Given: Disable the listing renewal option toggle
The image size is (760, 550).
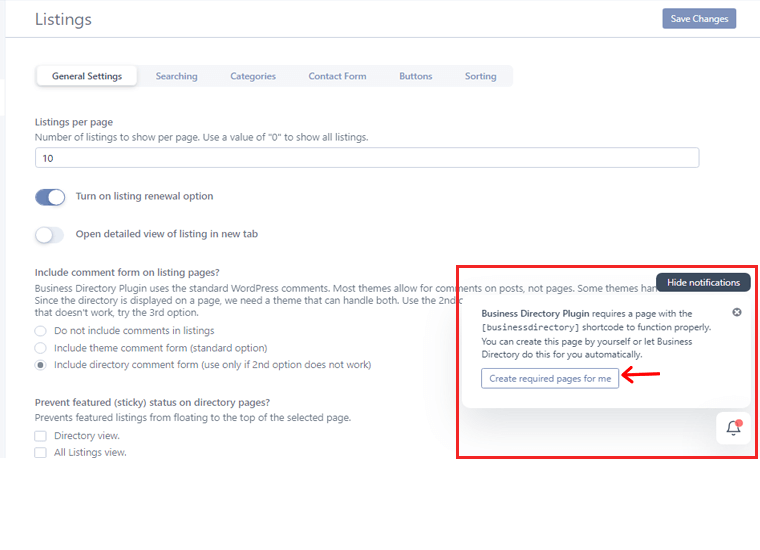Looking at the screenshot, I should coord(50,197).
